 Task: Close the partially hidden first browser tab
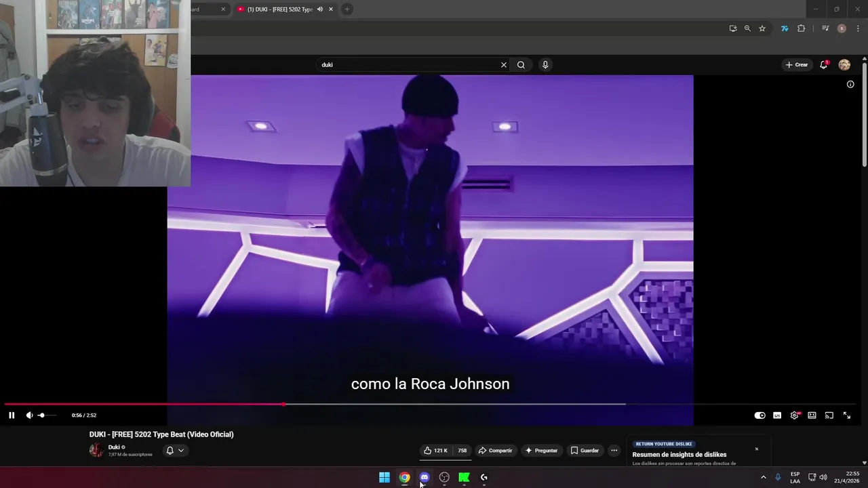click(223, 9)
